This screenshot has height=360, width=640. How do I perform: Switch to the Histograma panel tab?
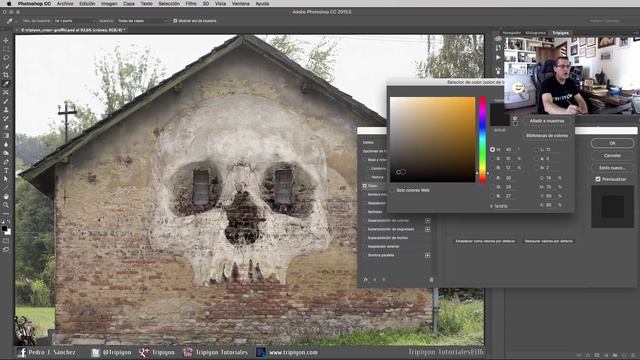(535, 33)
